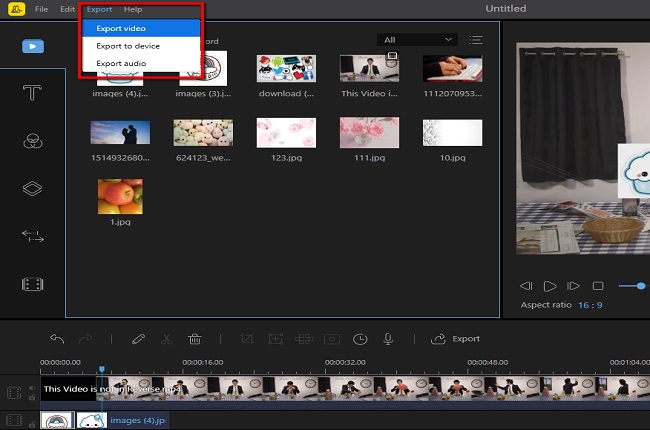Viewport: 650px width, 430px height.
Task: Open the Overlays panel with layered-diamond icon
Action: click(32, 189)
